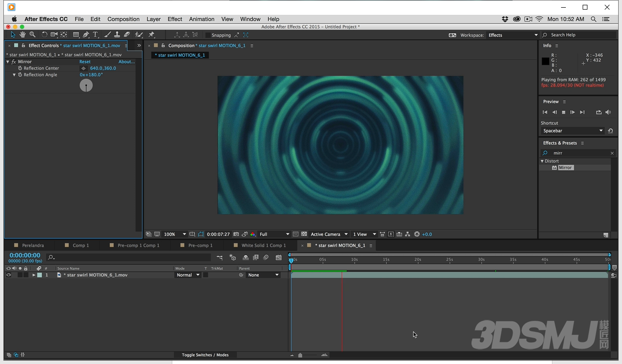Click the Draft 3D icon in timeline
The width and height of the screenshot is (622, 364).
(233, 258)
